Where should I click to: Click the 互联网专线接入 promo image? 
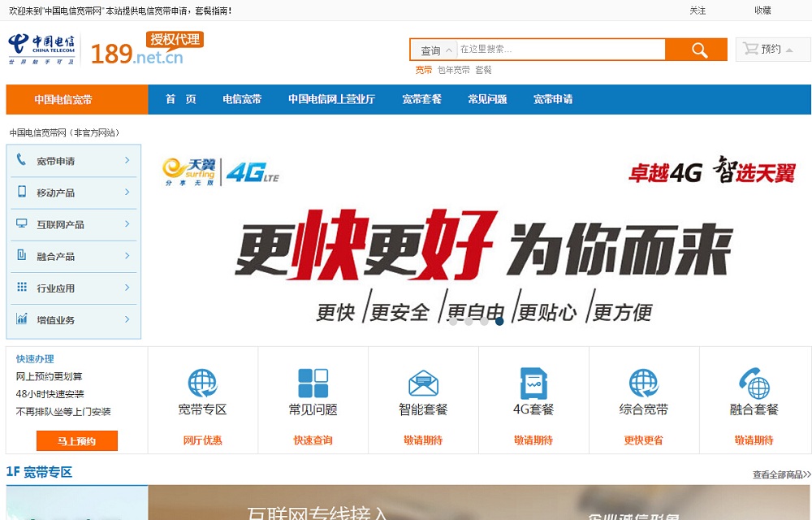[x=479, y=502]
